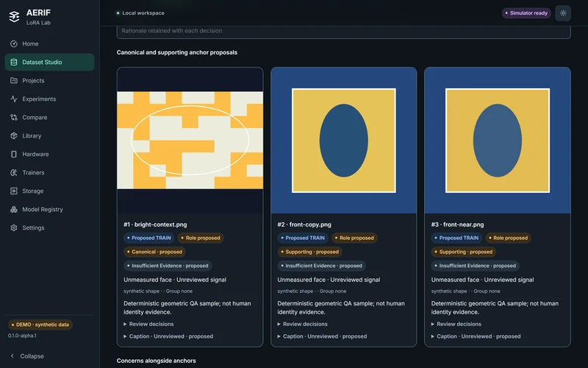
Task: Click 'Canonical and supporting anchor proposals' heading
Action: [177, 52]
